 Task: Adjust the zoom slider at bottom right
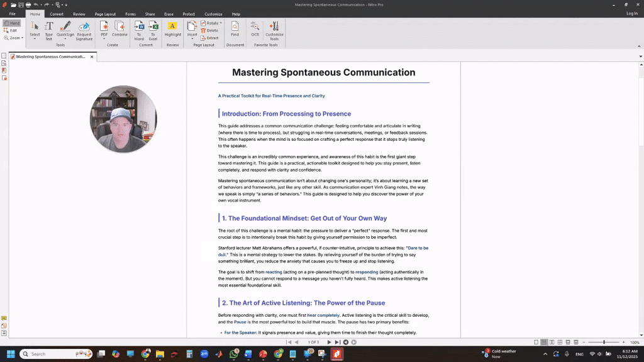pyautogui.click(x=604, y=341)
